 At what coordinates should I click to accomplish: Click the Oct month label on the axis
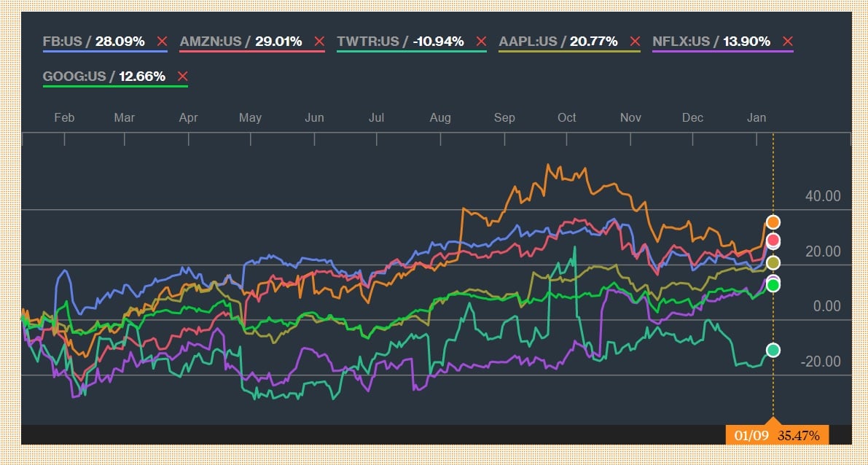(567, 118)
